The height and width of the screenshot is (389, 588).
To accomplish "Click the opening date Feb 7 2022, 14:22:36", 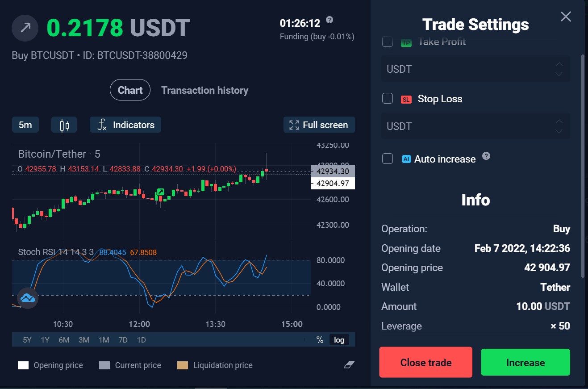I will (522, 248).
